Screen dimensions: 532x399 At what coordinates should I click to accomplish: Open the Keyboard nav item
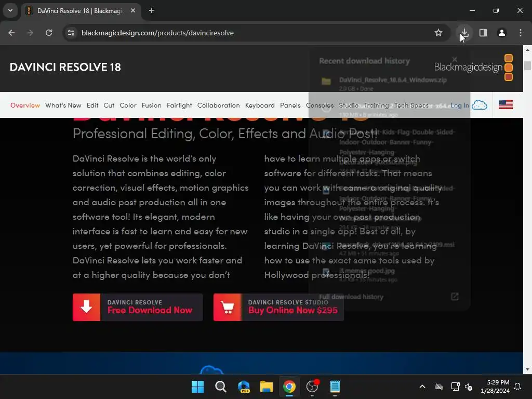point(260,105)
